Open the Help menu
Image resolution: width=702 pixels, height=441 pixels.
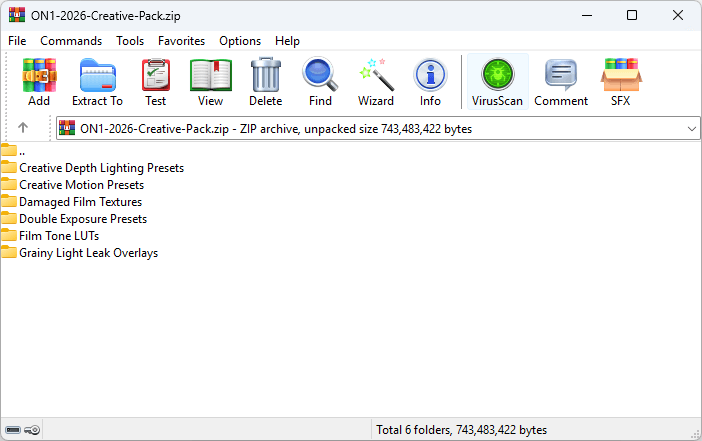click(x=287, y=41)
